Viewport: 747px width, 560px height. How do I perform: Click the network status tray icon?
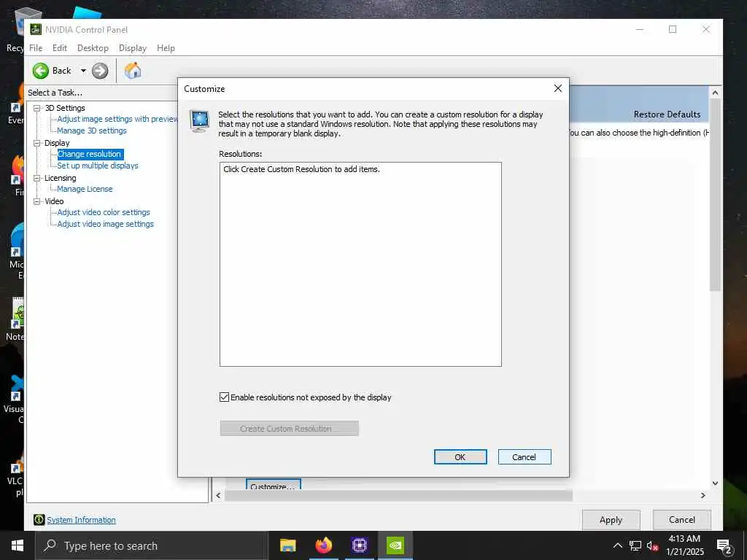coord(635,545)
